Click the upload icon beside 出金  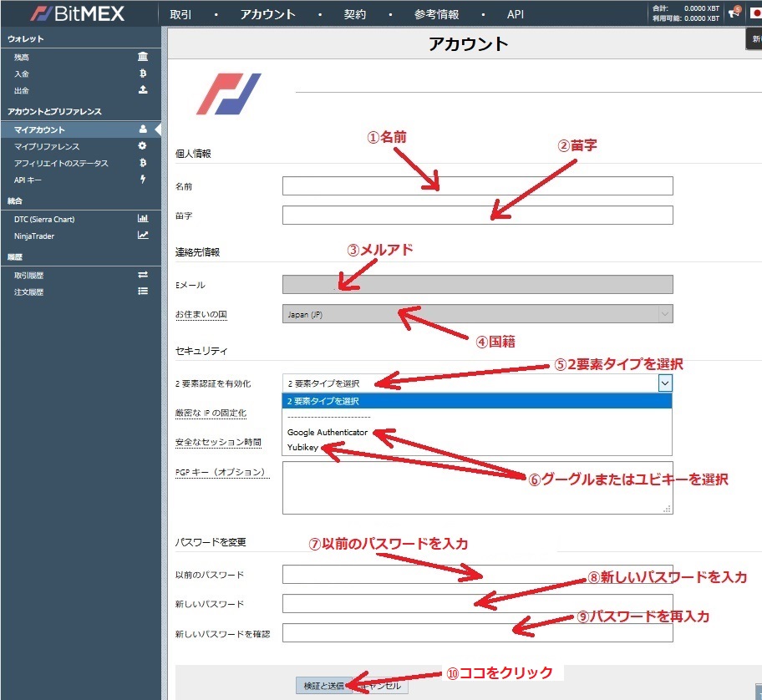click(142, 90)
